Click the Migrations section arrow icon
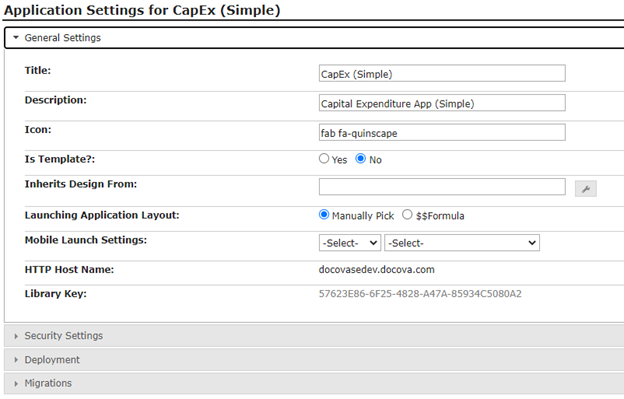This screenshot has width=624, height=399. (x=16, y=383)
